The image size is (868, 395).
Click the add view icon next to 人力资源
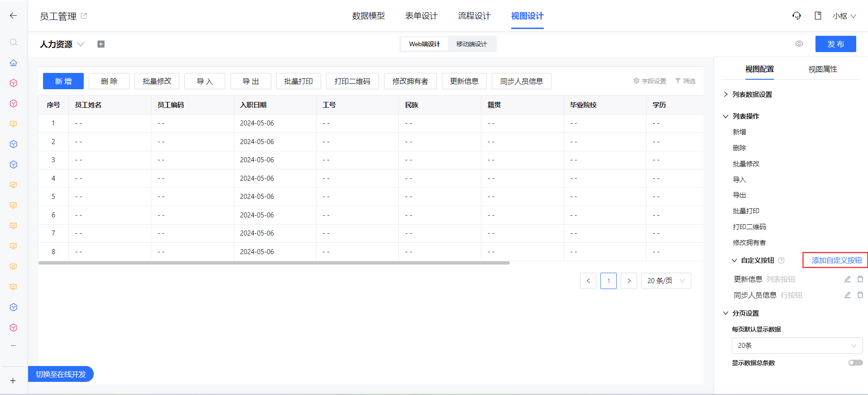click(x=101, y=44)
